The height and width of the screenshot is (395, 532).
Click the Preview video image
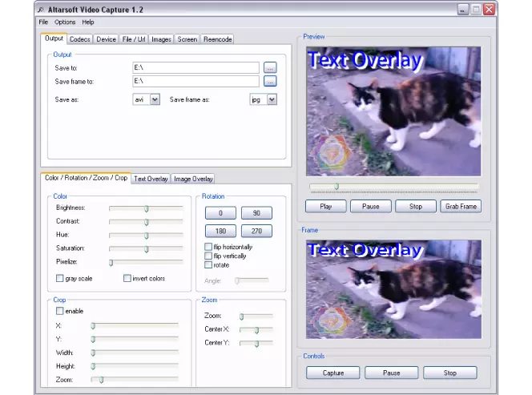pyautogui.click(x=393, y=111)
